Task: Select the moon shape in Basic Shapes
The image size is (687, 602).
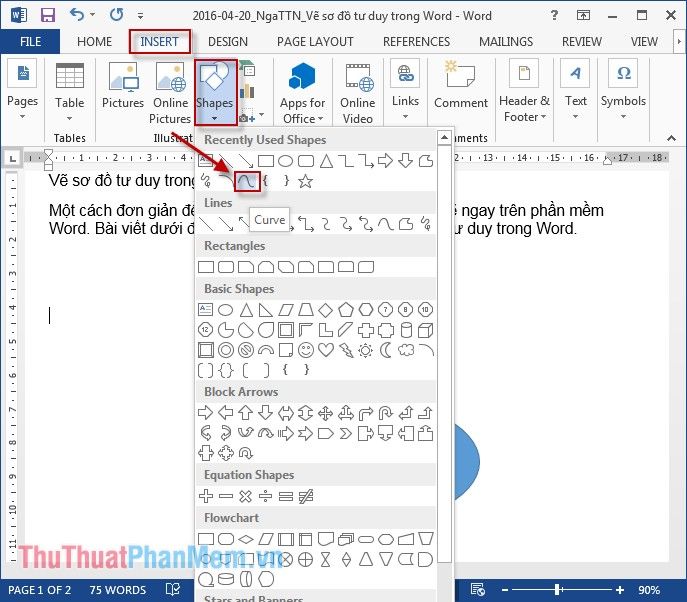Action: point(386,350)
